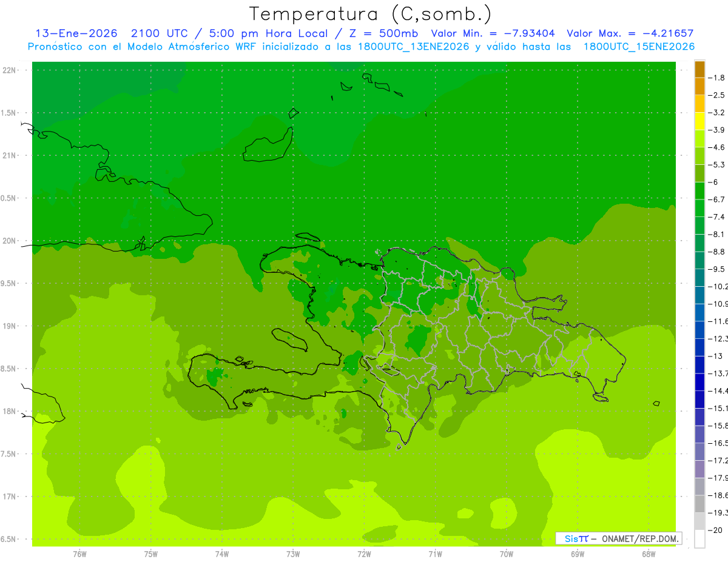Click '5:00 pm Hora Local' text
Screen dimensions: 728x562
pyautogui.click(x=269, y=33)
